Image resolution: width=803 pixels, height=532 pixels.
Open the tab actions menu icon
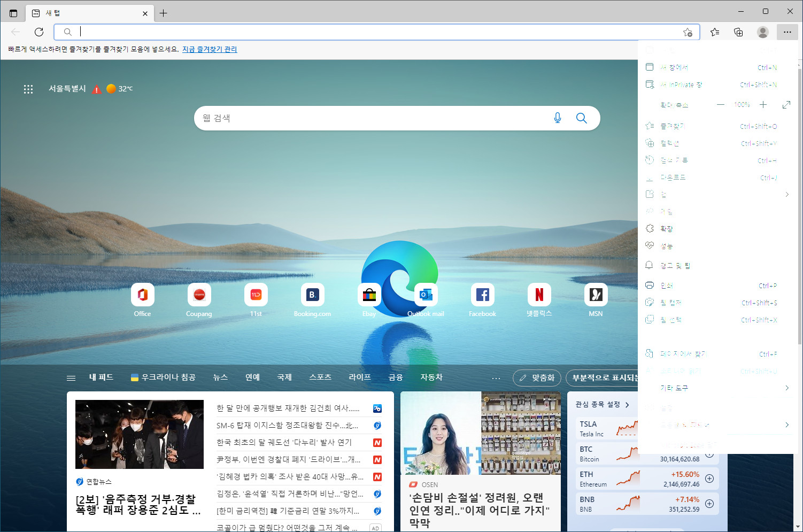click(x=13, y=13)
